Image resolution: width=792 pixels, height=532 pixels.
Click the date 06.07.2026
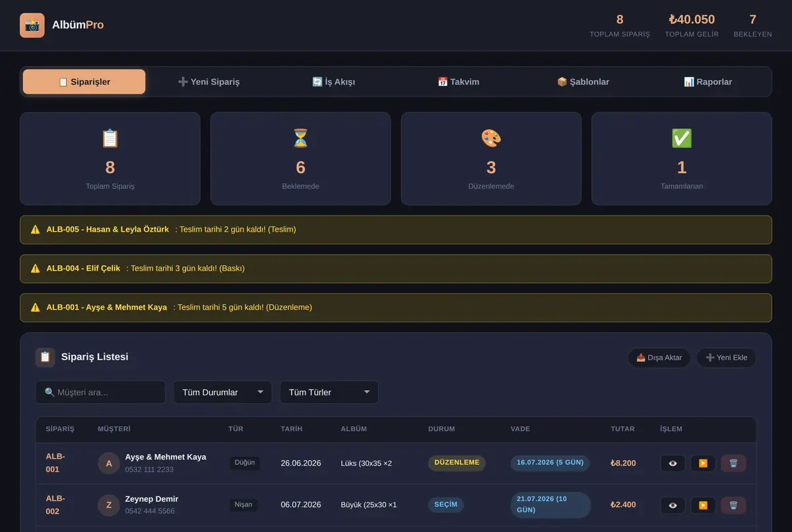point(301,505)
